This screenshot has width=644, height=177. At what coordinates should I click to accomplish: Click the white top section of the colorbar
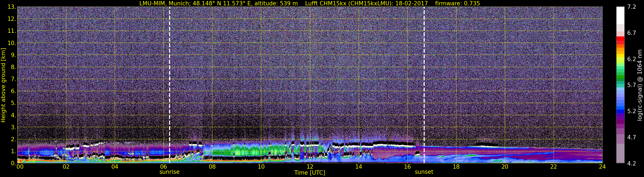click(x=620, y=15)
